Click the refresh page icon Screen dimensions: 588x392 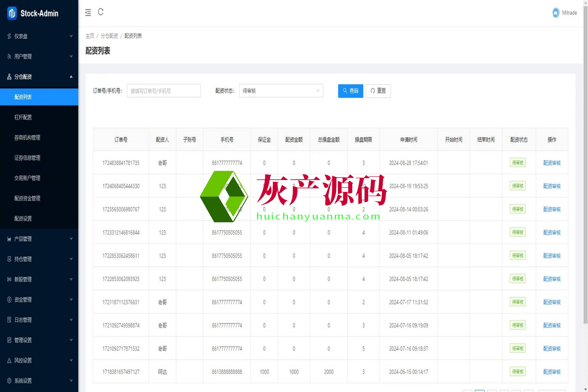click(101, 12)
